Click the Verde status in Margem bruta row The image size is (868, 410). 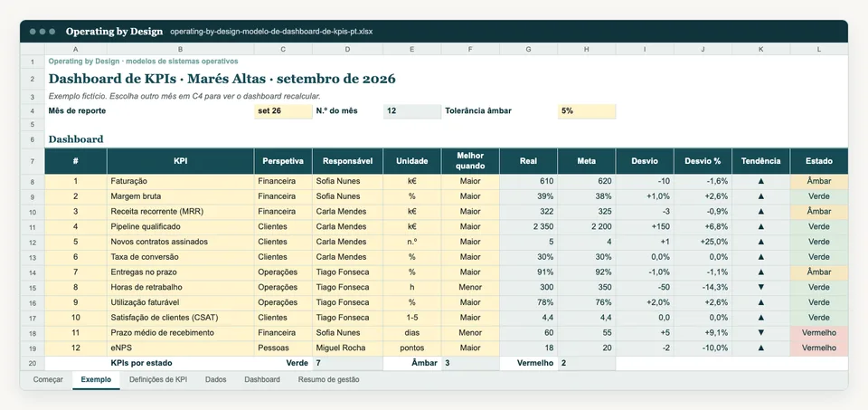pos(819,196)
